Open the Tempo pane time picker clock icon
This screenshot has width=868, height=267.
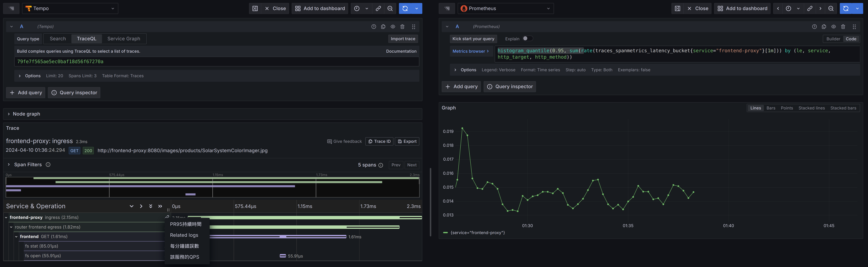coord(357,8)
